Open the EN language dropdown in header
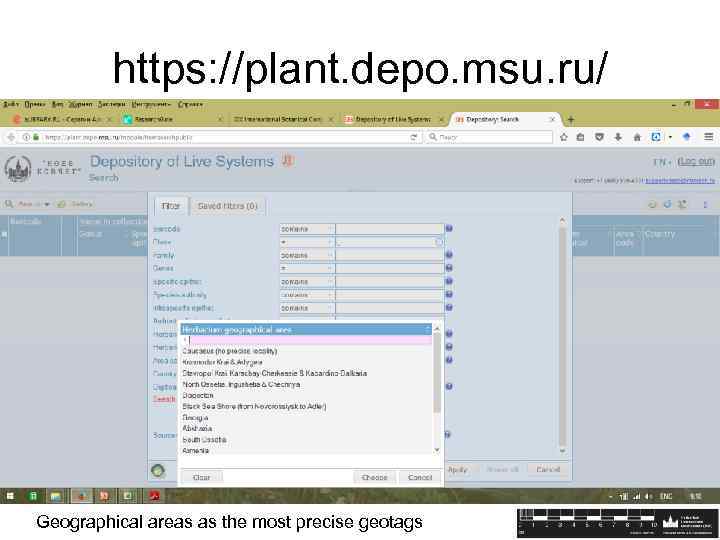This screenshot has width=720, height=540. coord(661,162)
